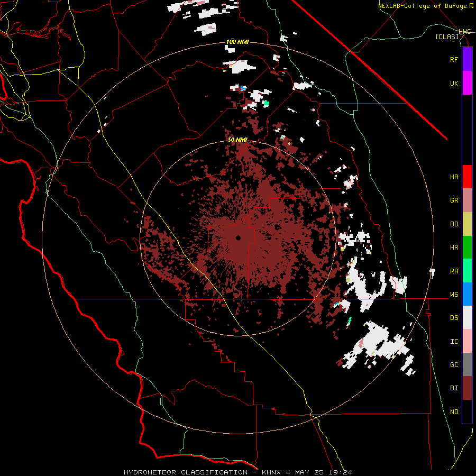The height and width of the screenshot is (476, 476).
Task: Click the HR dark green legend swatch
Action: pyautogui.click(x=467, y=248)
